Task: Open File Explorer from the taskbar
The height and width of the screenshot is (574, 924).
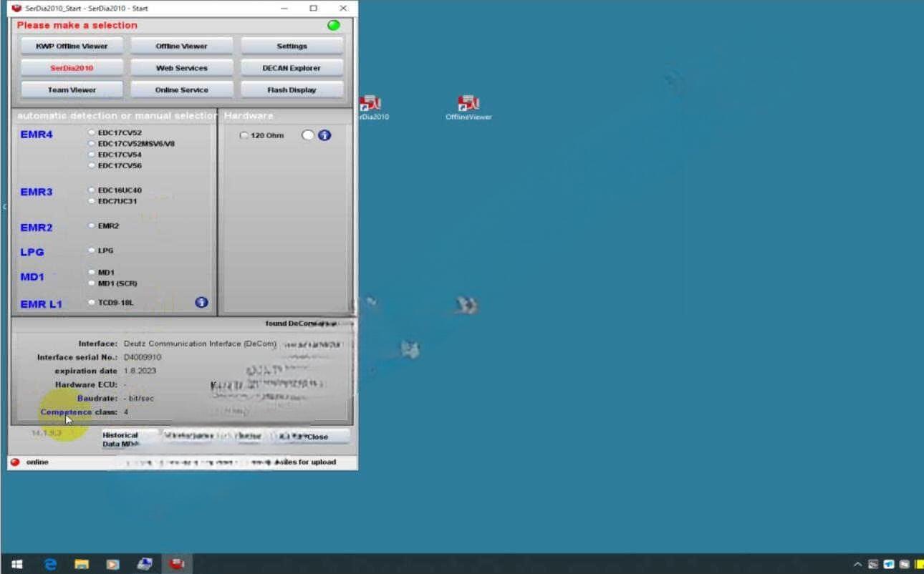Action: coord(82,564)
